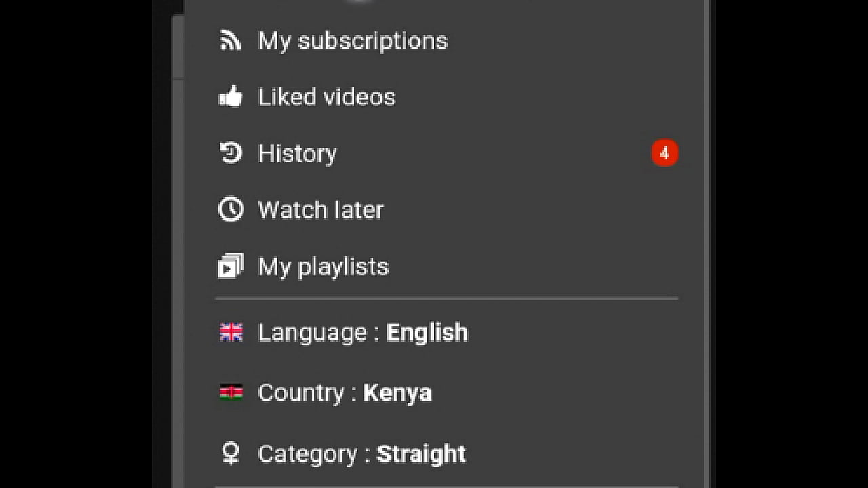The height and width of the screenshot is (488, 868).
Task: Click the gender symbol icon beside Category
Action: (x=231, y=453)
